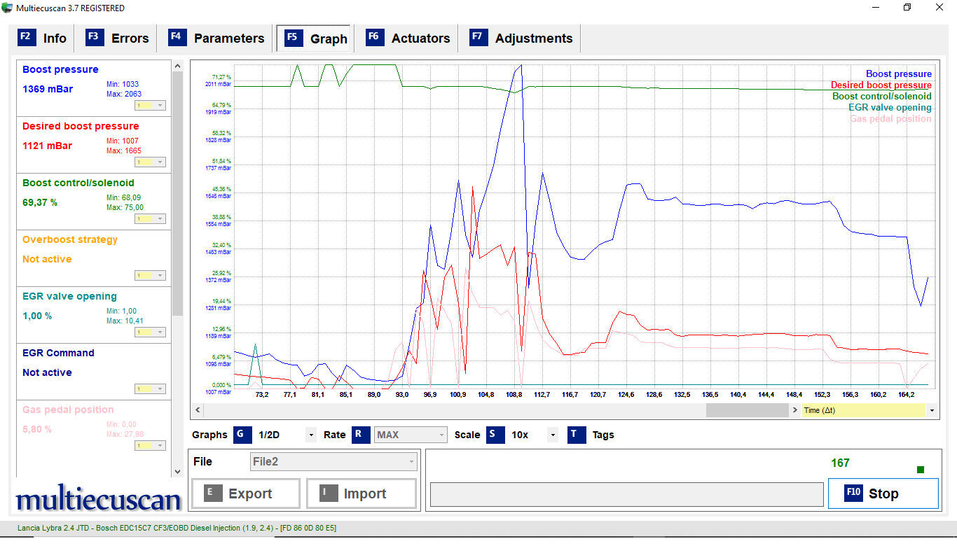Select the EGR valve opening parameter name
This screenshot has height=560, width=957.
tap(69, 296)
